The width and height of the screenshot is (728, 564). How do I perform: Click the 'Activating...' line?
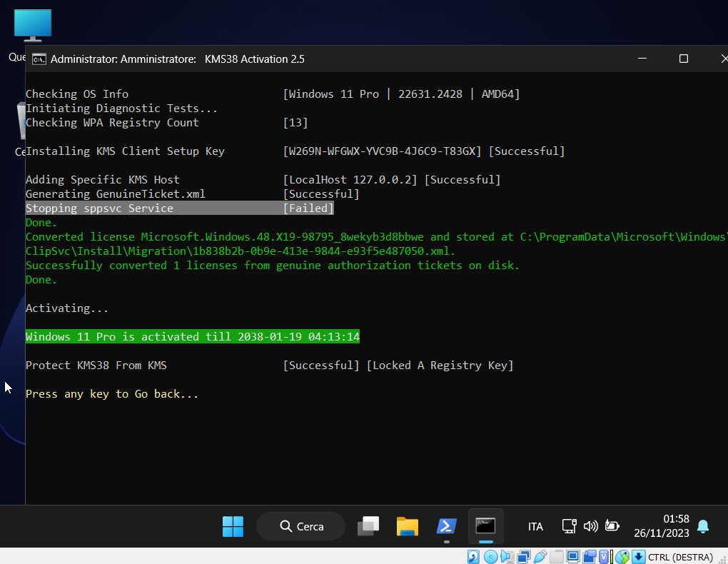[67, 308]
